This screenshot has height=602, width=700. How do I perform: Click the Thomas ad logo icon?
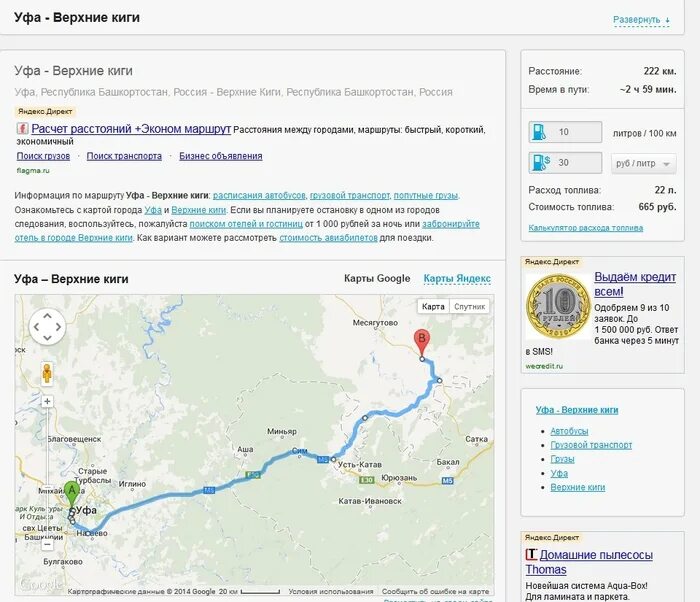[x=531, y=554]
